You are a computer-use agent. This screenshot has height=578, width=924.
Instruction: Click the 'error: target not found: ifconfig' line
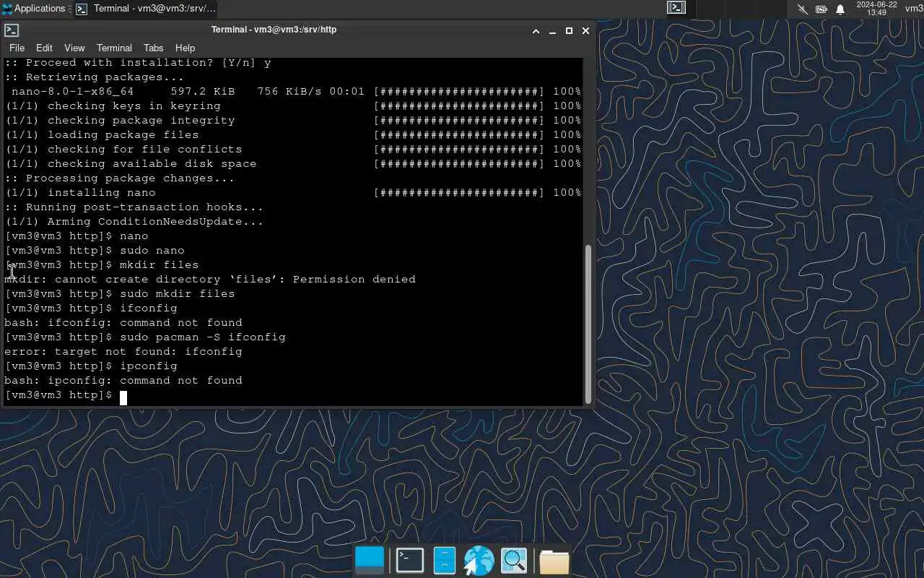click(x=123, y=351)
